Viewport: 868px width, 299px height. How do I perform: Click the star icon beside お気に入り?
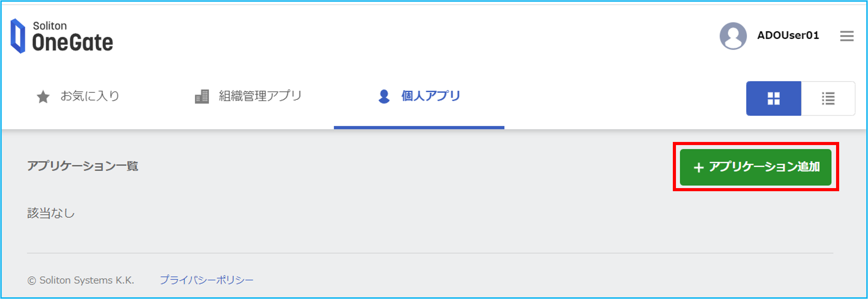point(43,96)
